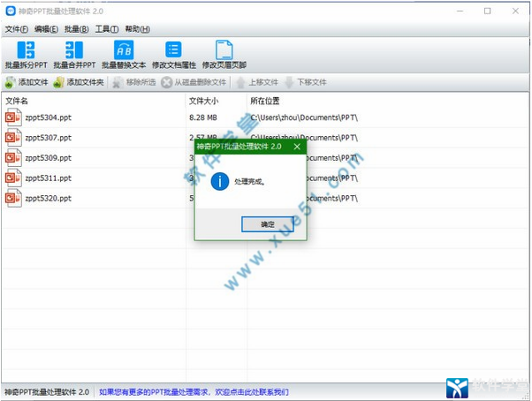The image size is (532, 401).
Task: Open the 工具(T) menu
Action: [x=107, y=29]
